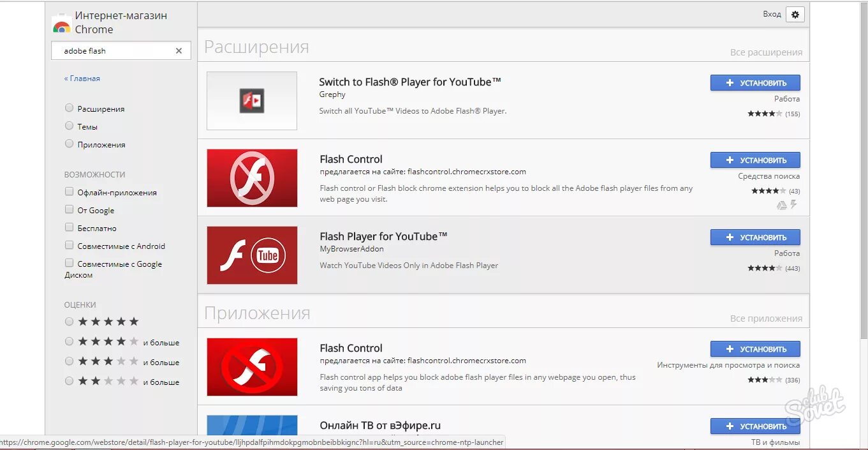Click the Grephy developer name
This screenshot has height=450, width=868.
(332, 94)
